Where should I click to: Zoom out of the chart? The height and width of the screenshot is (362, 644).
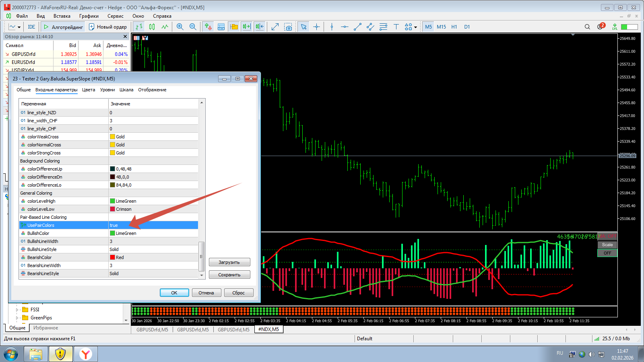pos(193,27)
